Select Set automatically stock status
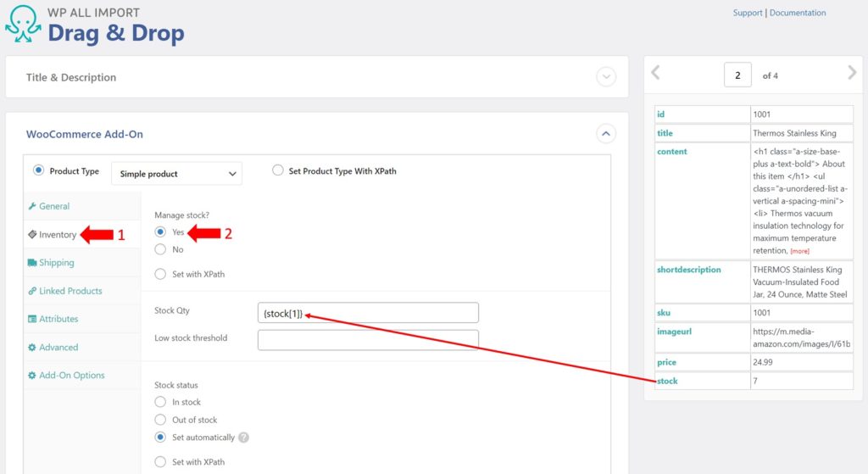 [x=160, y=438]
